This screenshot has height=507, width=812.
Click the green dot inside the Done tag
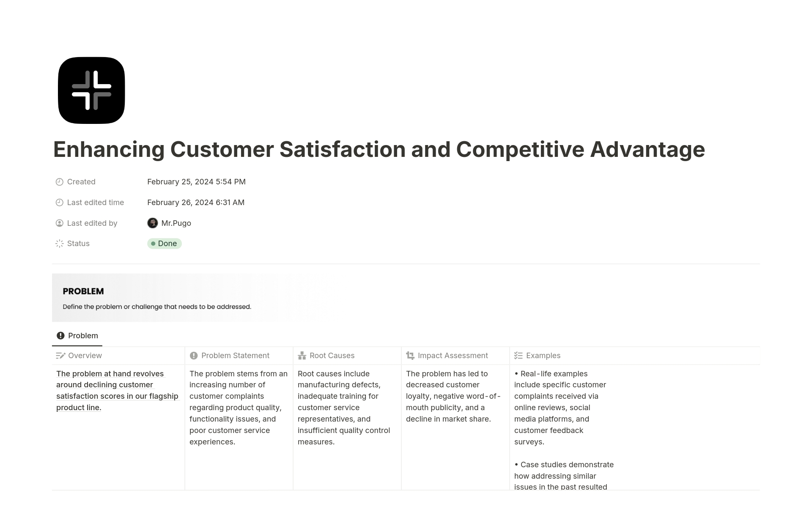pos(154,244)
